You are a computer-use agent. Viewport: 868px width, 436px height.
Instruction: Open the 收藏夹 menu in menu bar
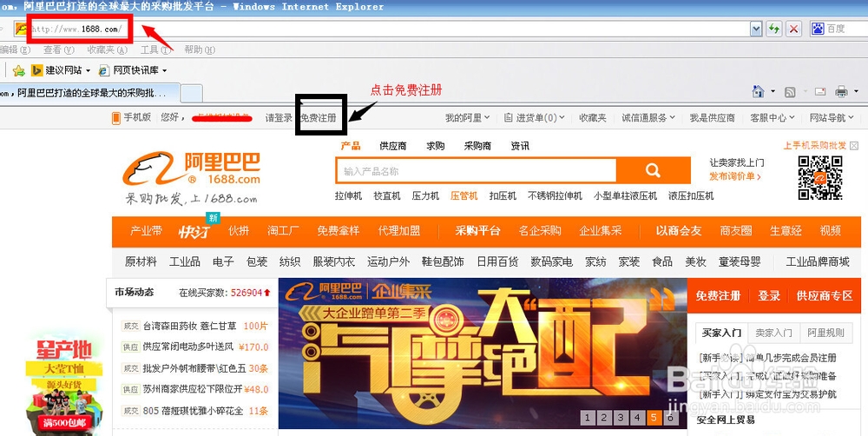tap(108, 50)
